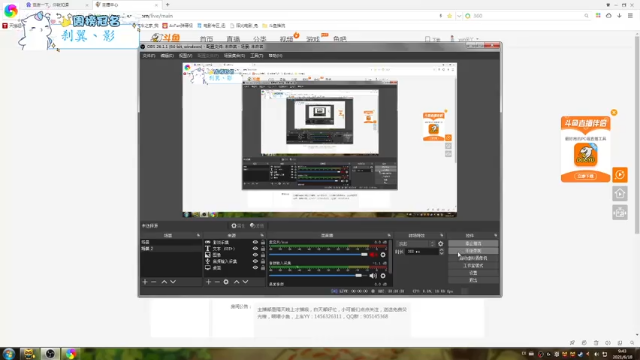The image size is (640, 360).
Task: Click the Stop Streaming button in OBS controls
Action: (x=473, y=243)
